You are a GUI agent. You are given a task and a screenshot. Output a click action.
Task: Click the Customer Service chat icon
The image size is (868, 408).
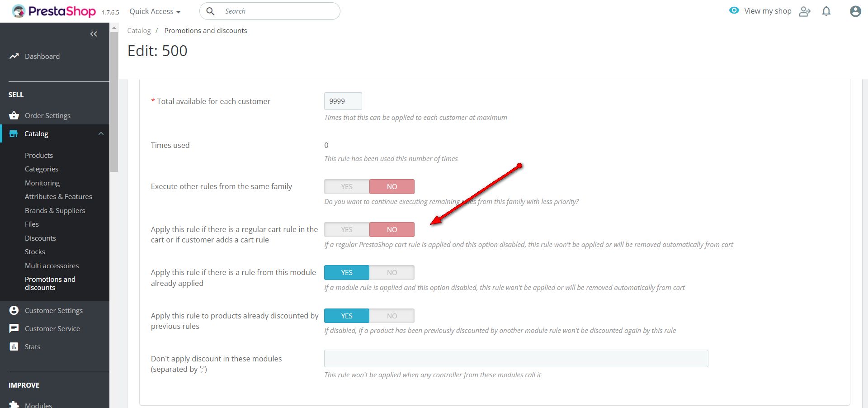[x=14, y=328]
